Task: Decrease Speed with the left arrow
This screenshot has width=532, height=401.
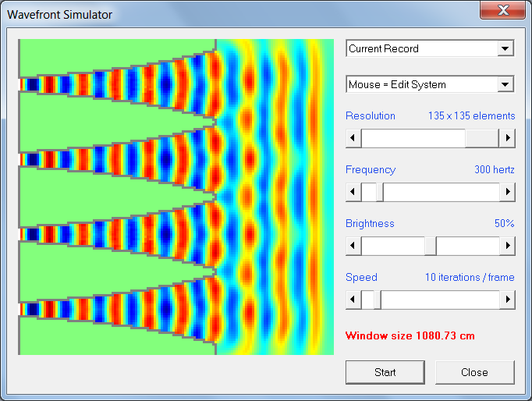Action: click(x=353, y=300)
